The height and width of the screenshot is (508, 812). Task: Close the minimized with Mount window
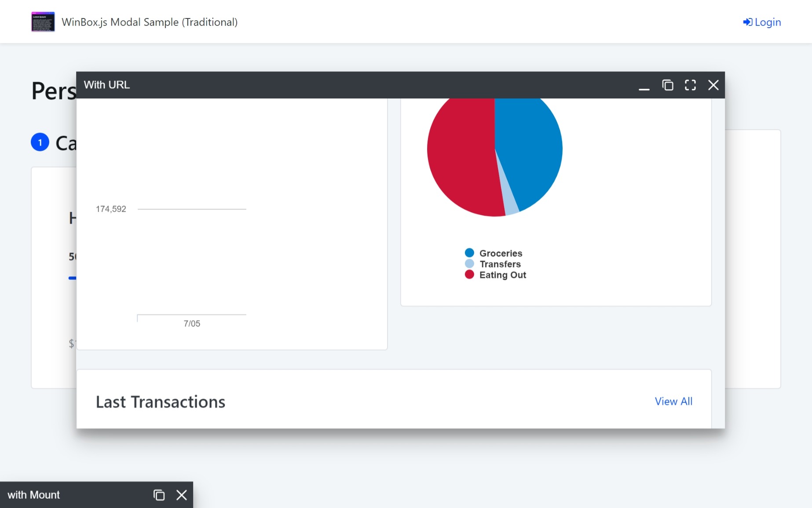[x=182, y=495]
